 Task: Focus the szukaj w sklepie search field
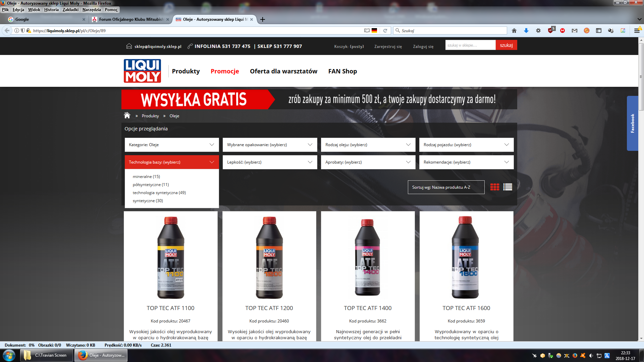pyautogui.click(x=470, y=45)
